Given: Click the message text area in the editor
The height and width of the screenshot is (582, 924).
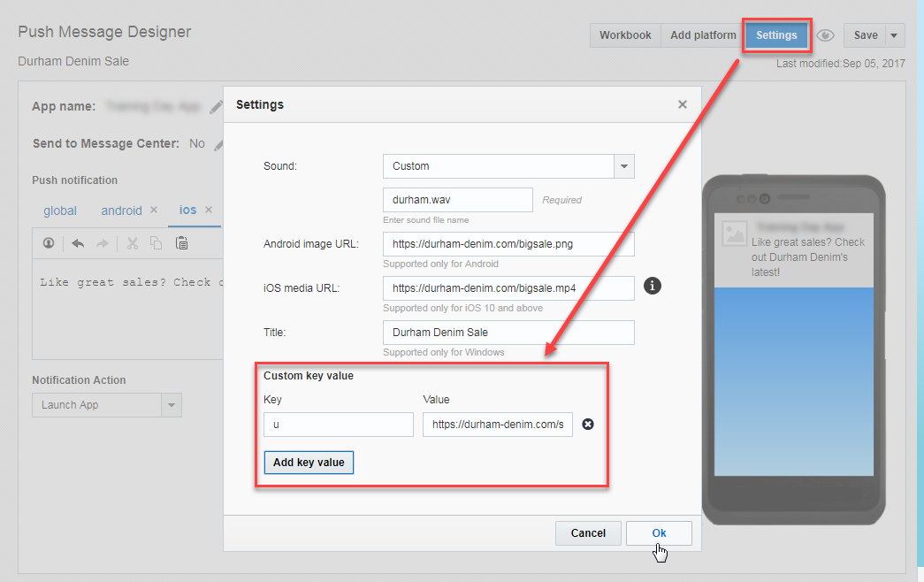Looking at the screenshot, I should click(128, 309).
